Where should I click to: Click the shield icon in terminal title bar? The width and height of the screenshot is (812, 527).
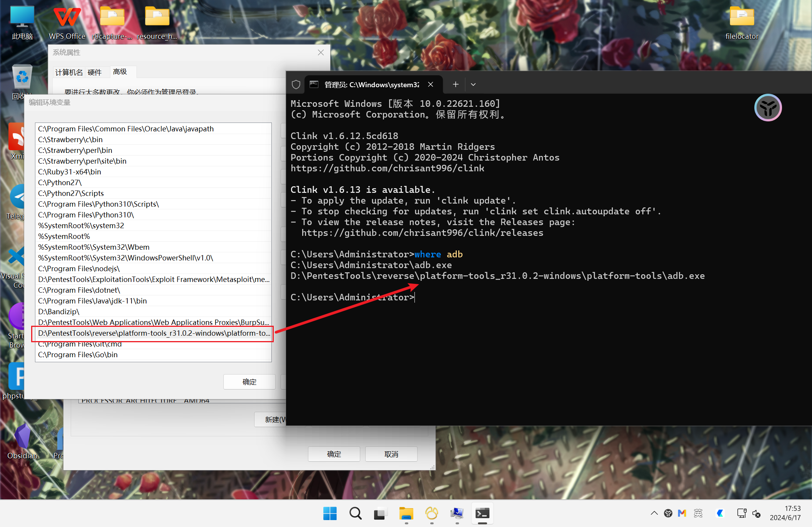296,85
